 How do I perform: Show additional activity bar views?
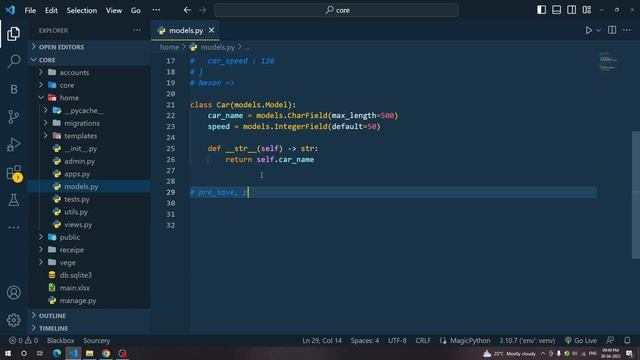click(x=13, y=227)
